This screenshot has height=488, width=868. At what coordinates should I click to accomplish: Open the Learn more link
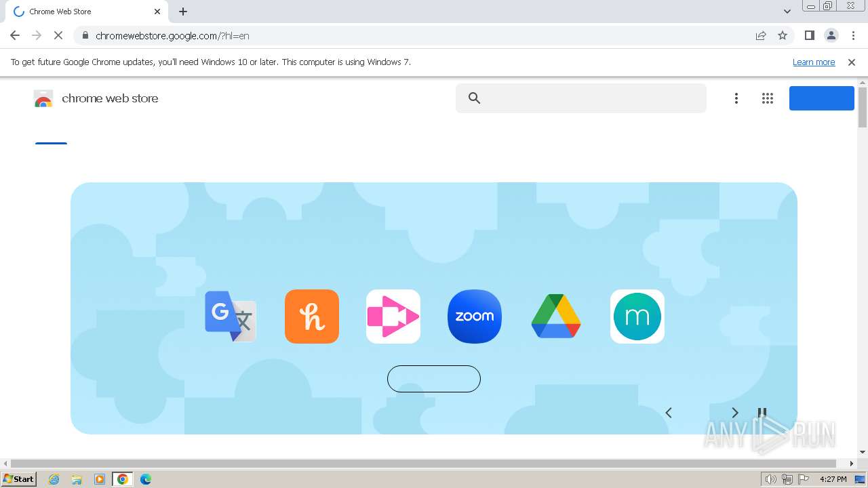[814, 62]
